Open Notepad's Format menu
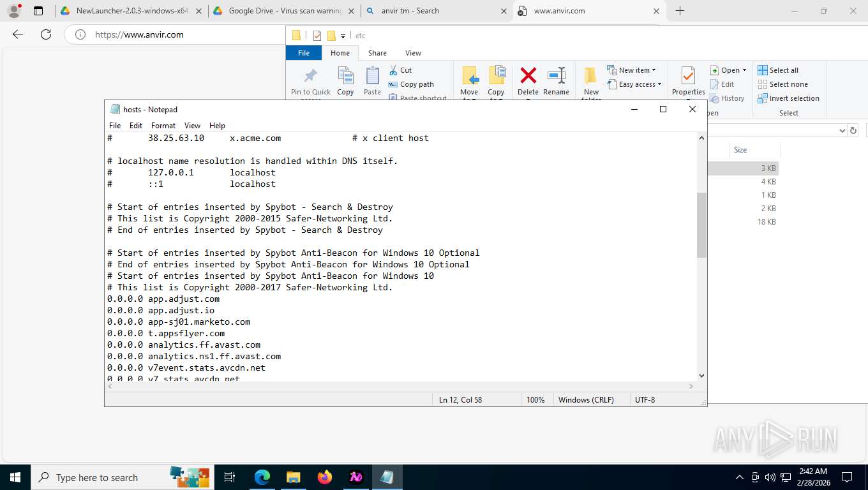Screen dimensions: 868x490 [x=163, y=126]
